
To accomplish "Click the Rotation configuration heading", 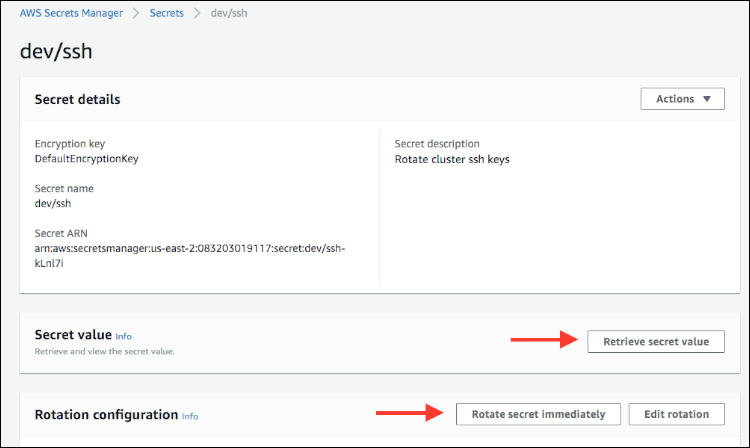I will click(x=106, y=415).
